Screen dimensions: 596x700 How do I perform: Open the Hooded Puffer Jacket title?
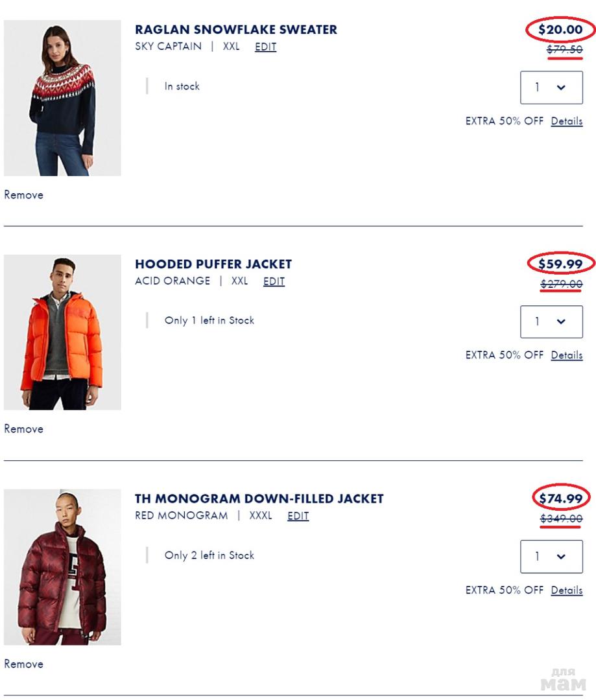tap(213, 264)
